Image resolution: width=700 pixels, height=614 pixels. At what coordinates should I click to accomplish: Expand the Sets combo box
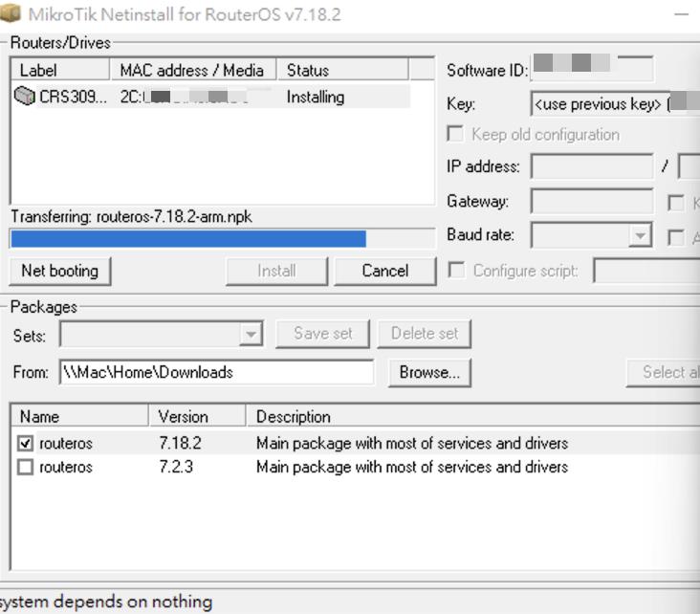point(252,334)
